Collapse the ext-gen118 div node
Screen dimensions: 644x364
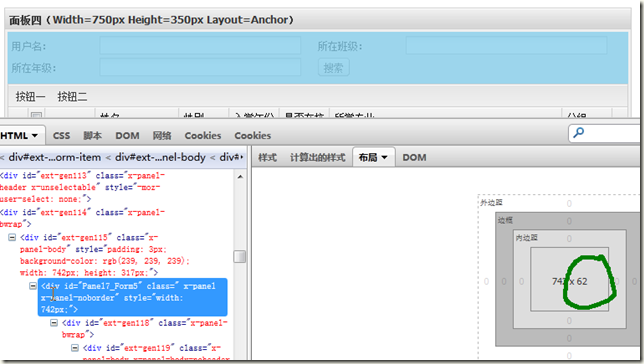coord(54,323)
